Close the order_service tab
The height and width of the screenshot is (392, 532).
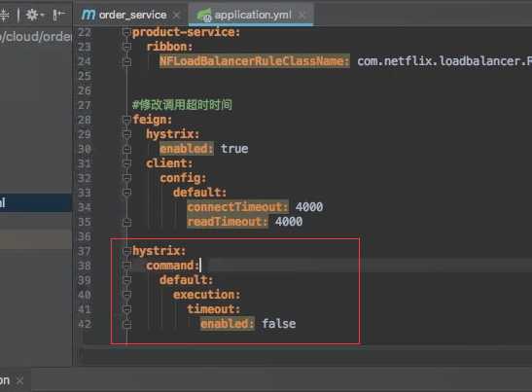(176, 15)
